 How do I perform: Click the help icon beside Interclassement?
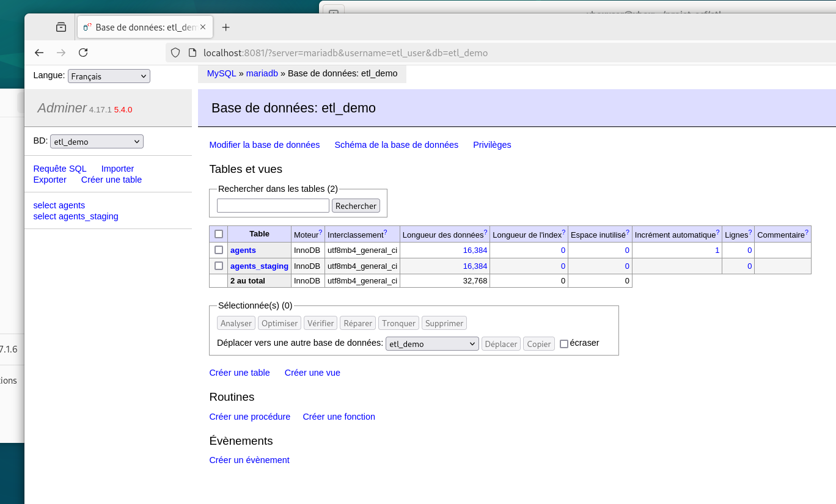385,232
